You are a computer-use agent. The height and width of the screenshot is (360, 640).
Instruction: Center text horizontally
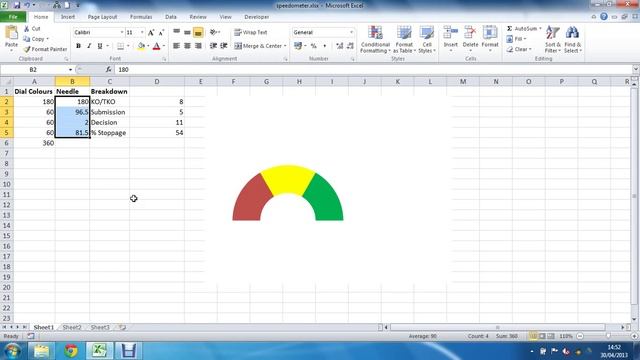pyautogui.click(x=187, y=46)
